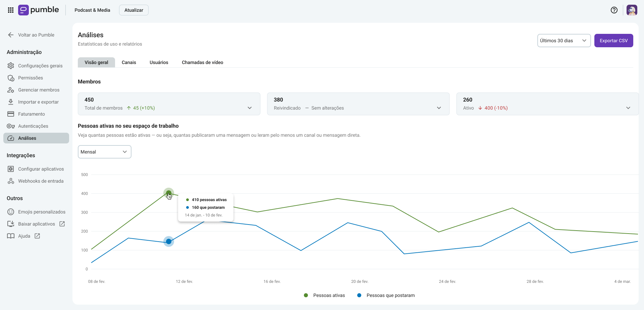Go to Voltar ao Pumble link
Viewport: 644px width, 310px height.
coord(36,35)
